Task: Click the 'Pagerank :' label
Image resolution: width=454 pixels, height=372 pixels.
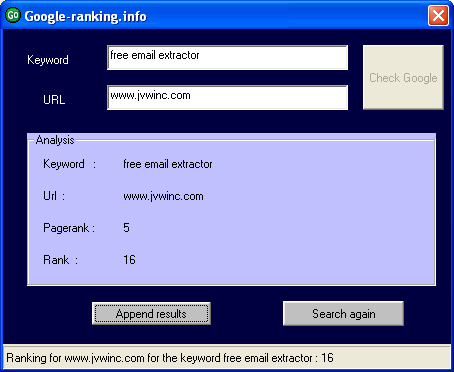Action: click(69, 228)
